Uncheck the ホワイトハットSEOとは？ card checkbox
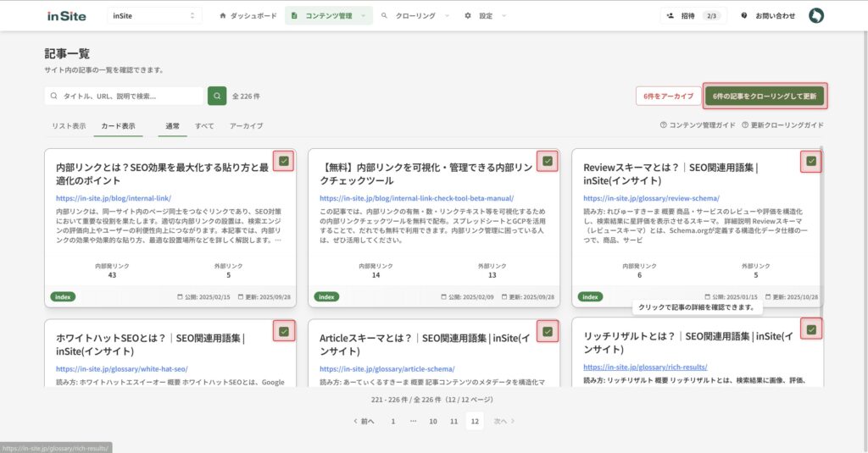The width and height of the screenshot is (868, 453). tap(283, 331)
